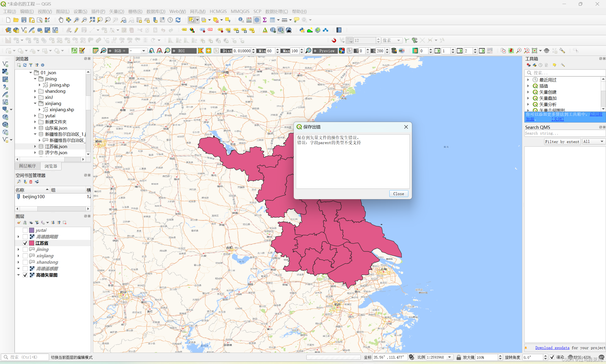The height and width of the screenshot is (364, 606).
Task: Click the 江苏省 layer color swatch
Action: point(32,243)
